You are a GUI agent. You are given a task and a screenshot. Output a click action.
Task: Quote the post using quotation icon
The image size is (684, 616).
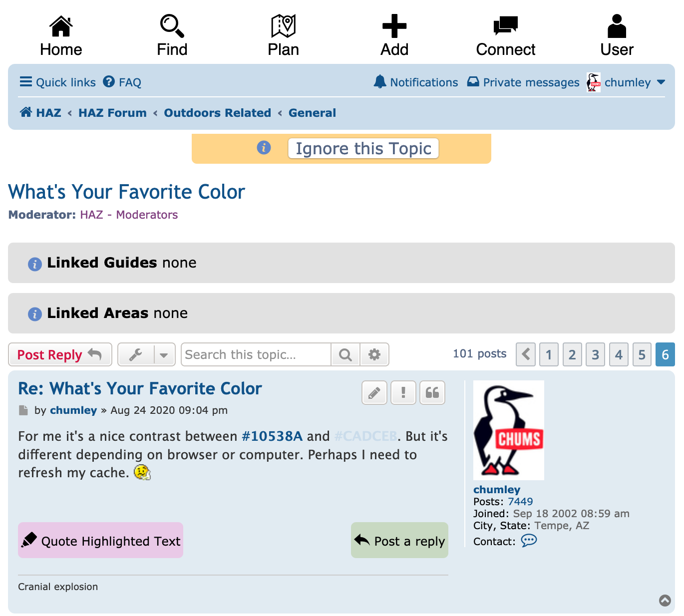click(432, 393)
